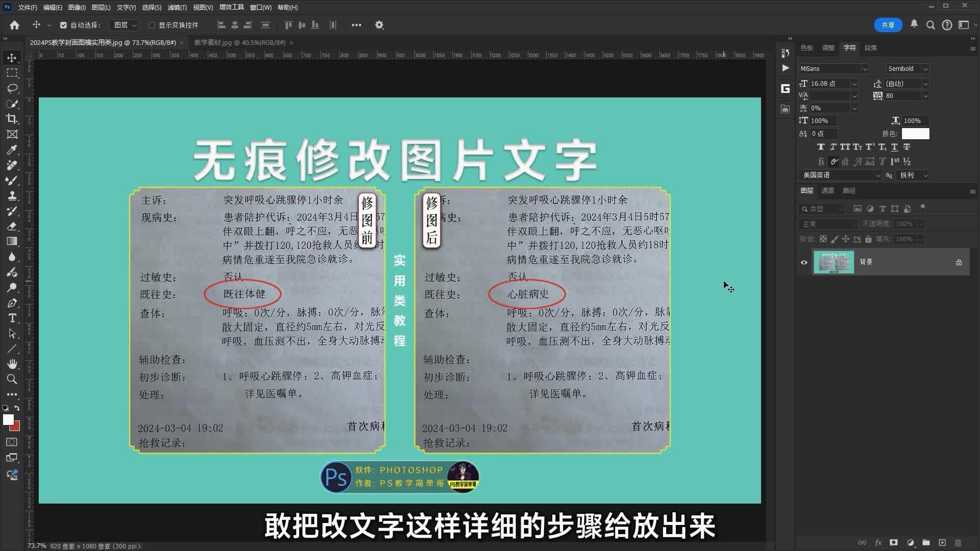Swap foreground and background colors
Image resolution: width=980 pixels, height=551 pixels.
pyautogui.click(x=17, y=408)
